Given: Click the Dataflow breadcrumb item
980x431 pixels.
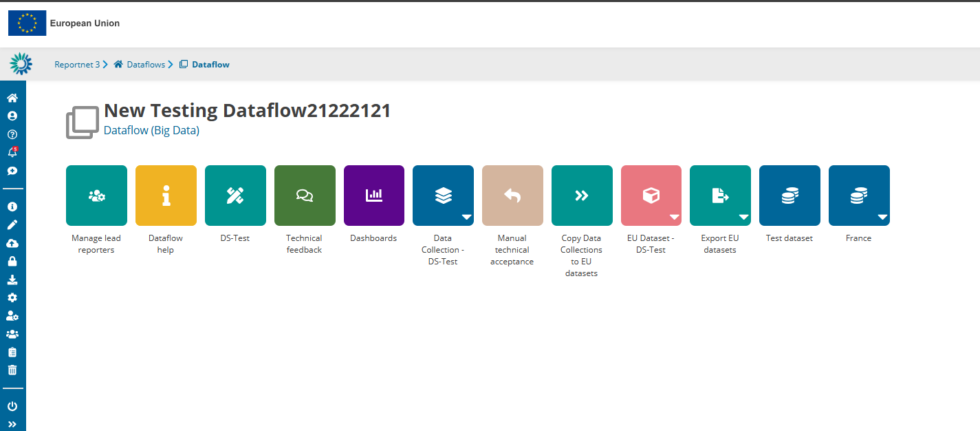Looking at the screenshot, I should coord(210,65).
